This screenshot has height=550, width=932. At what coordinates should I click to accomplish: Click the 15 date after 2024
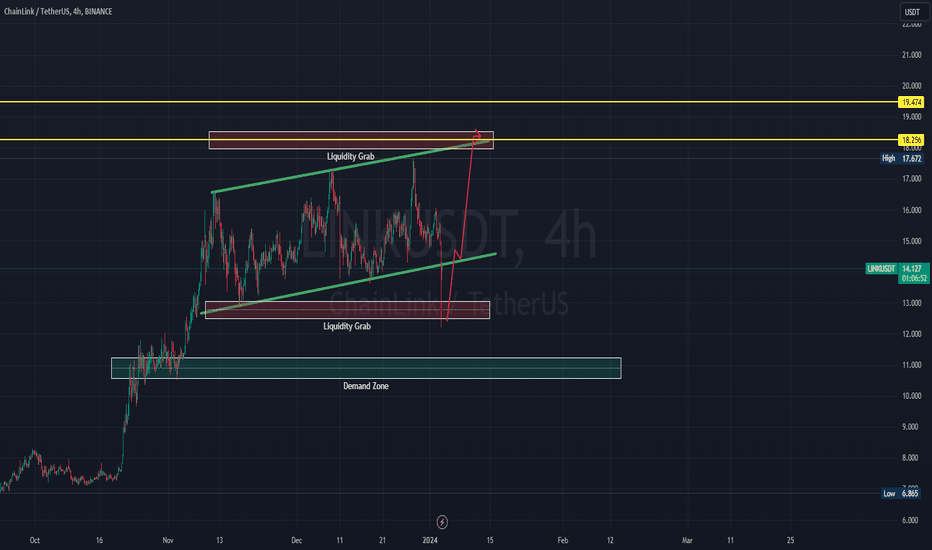click(x=490, y=540)
